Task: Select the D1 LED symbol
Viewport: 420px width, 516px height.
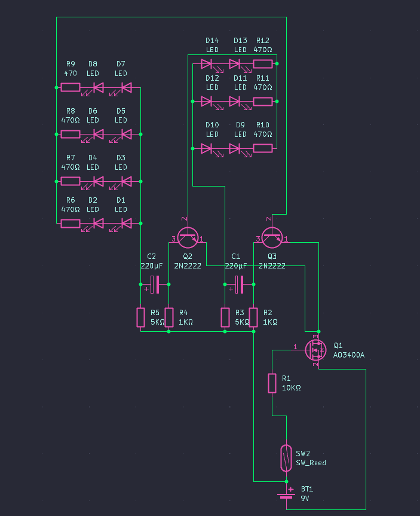Action: tap(127, 224)
